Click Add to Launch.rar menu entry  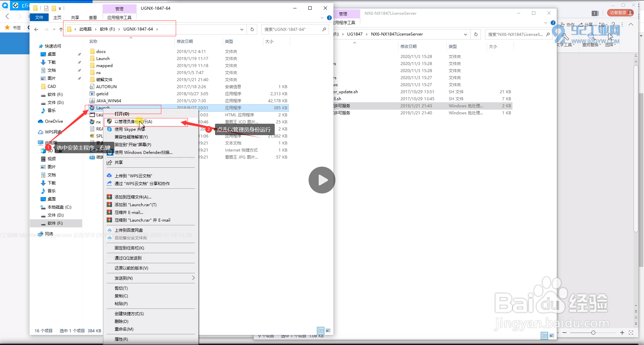click(136, 205)
